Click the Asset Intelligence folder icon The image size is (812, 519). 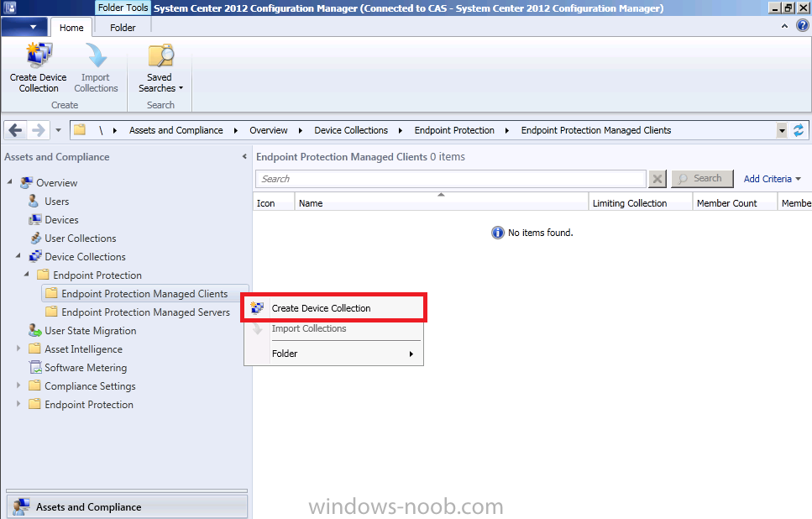(x=34, y=349)
